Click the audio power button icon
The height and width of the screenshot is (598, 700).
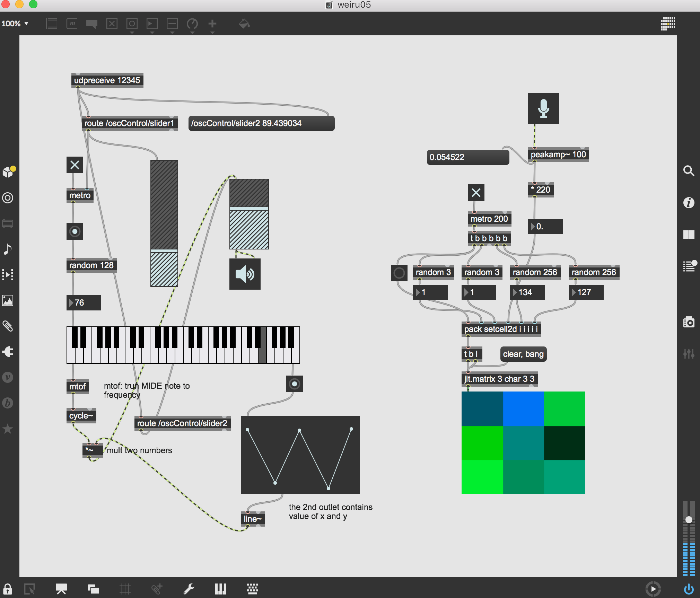click(x=689, y=589)
